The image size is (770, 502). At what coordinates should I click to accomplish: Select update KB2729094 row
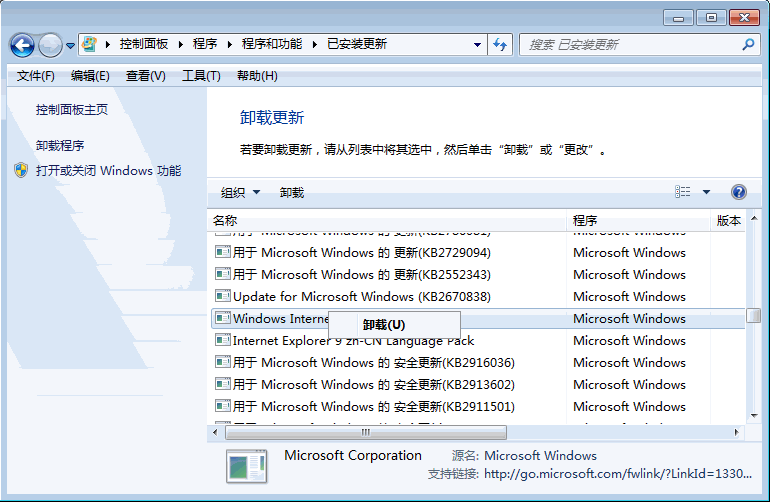[479, 252]
